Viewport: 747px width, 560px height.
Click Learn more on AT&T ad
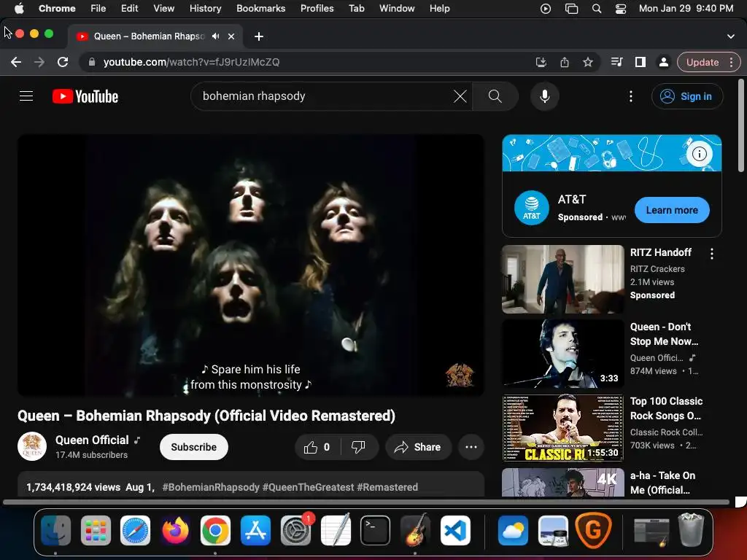(x=672, y=210)
